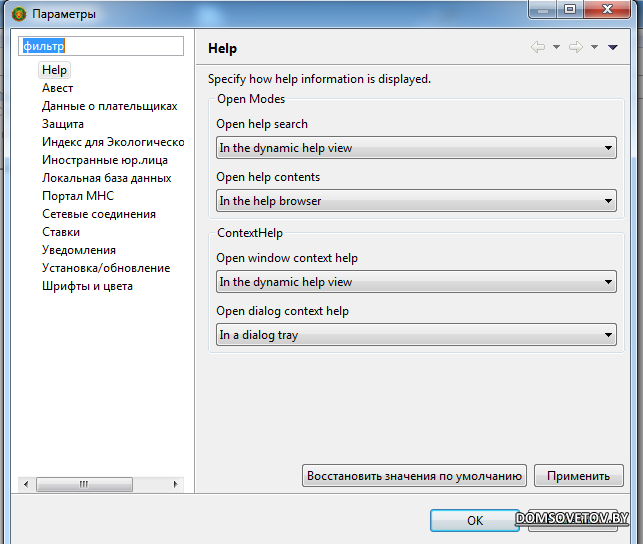Image resolution: width=643 pixels, height=544 pixels.
Task: Expand the 'Open dialog context help' combo box
Action: tap(416, 335)
